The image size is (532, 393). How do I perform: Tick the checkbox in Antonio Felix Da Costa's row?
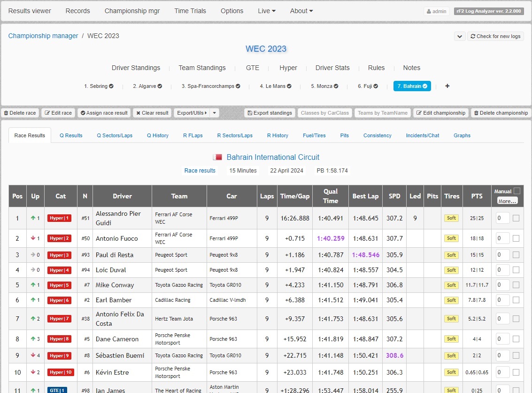pos(516,319)
